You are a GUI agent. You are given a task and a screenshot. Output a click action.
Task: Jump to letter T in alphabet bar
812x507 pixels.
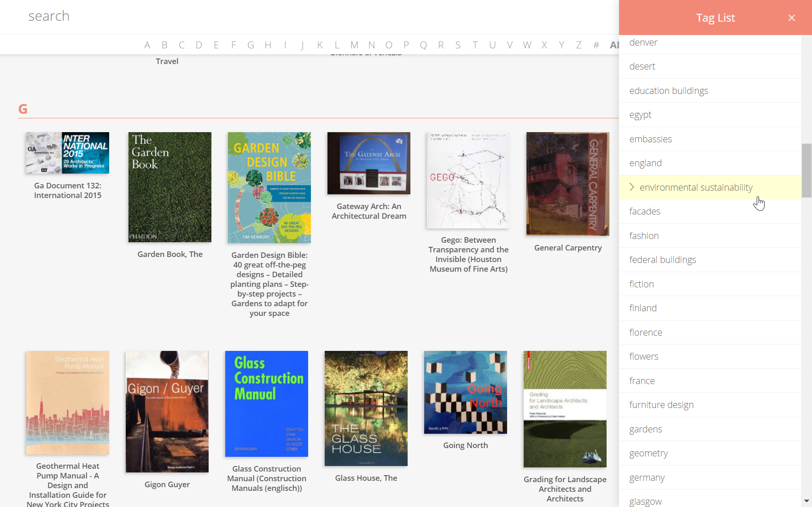pos(475,45)
